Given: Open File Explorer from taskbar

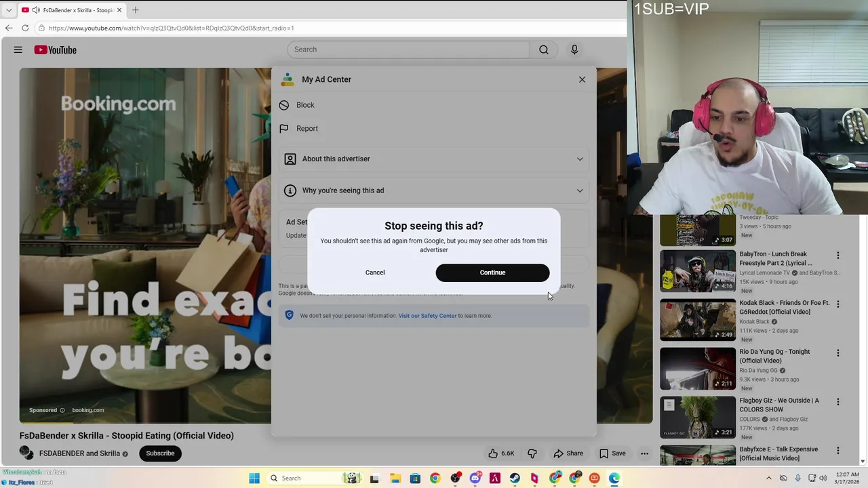Looking at the screenshot, I should click(x=395, y=479).
